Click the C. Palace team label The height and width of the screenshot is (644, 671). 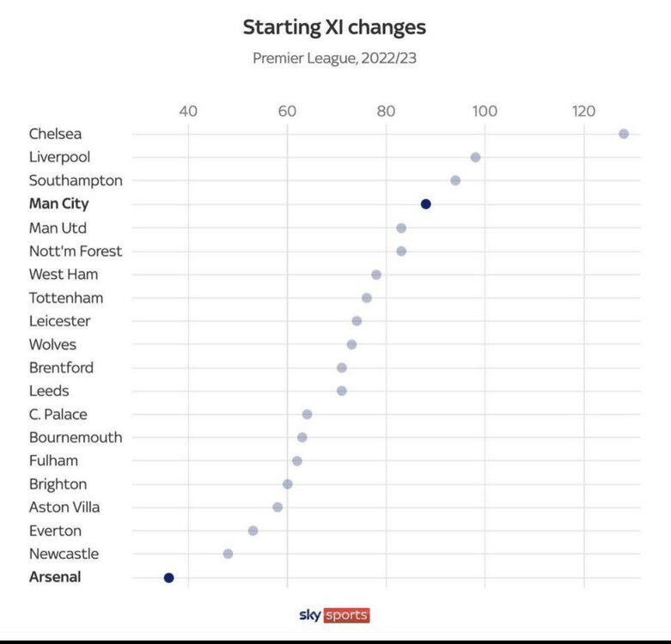tap(58, 414)
